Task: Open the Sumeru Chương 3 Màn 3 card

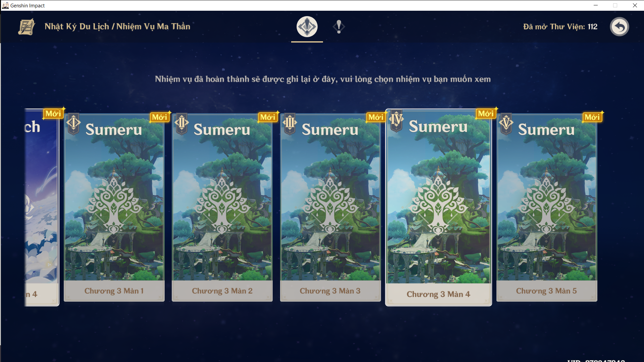Action: [330, 207]
